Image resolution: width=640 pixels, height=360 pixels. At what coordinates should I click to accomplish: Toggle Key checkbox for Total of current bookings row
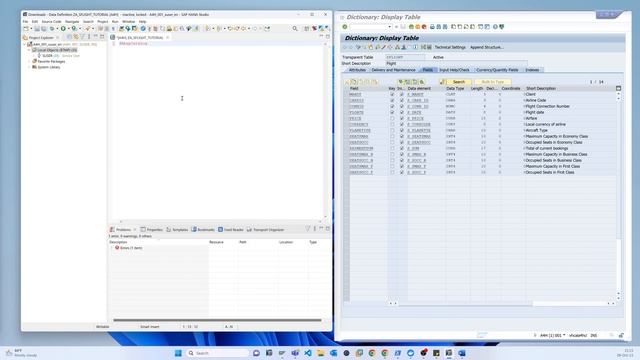click(392, 149)
